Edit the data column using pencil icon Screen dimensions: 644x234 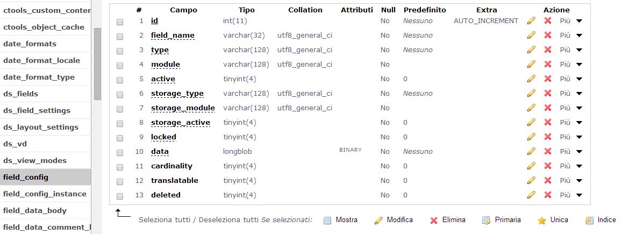coord(531,151)
